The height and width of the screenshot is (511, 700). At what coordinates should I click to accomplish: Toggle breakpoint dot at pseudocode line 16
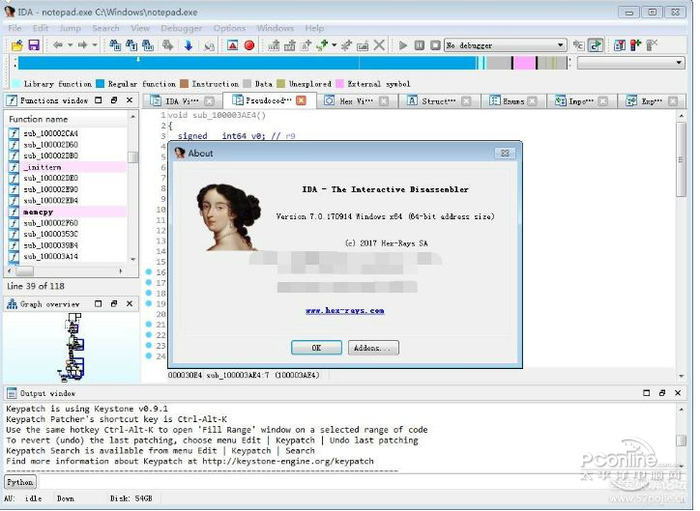tap(149, 272)
